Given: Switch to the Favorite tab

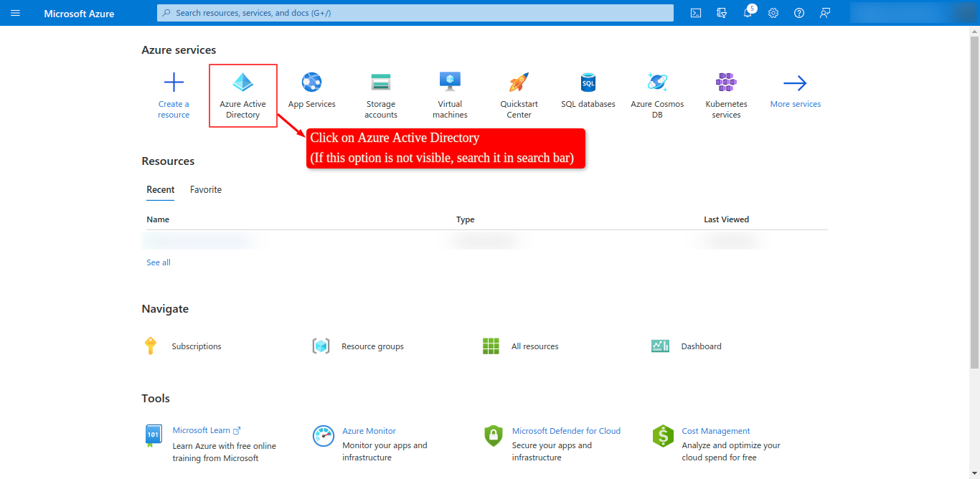Looking at the screenshot, I should coord(206,190).
